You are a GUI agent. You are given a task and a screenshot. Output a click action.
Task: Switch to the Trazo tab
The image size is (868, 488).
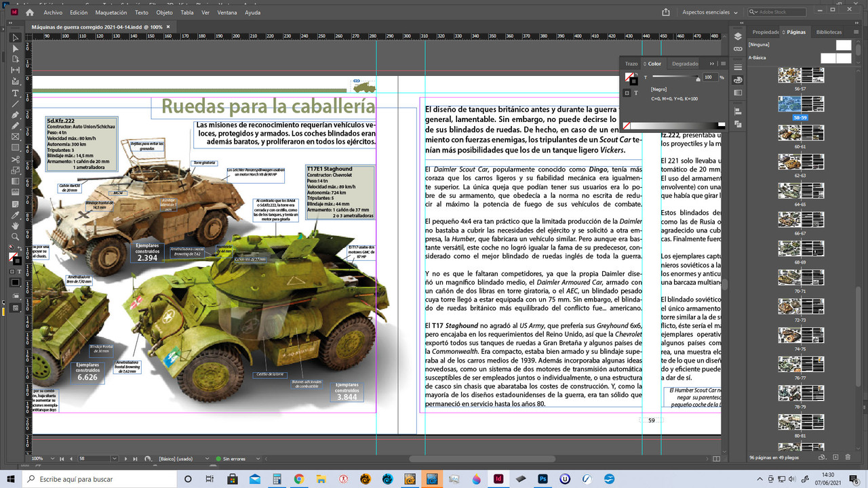pos(631,64)
